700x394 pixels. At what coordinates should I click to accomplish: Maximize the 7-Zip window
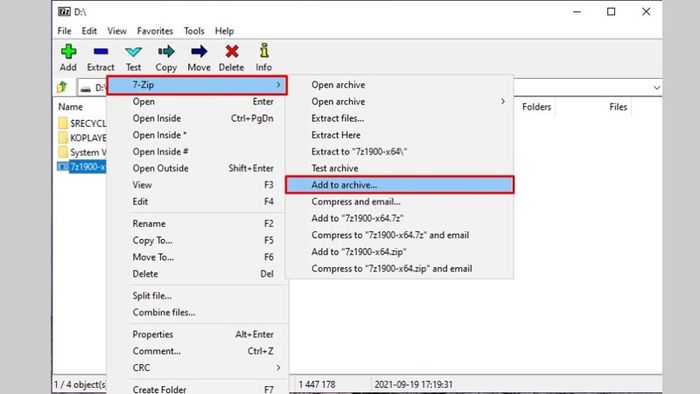tap(611, 12)
